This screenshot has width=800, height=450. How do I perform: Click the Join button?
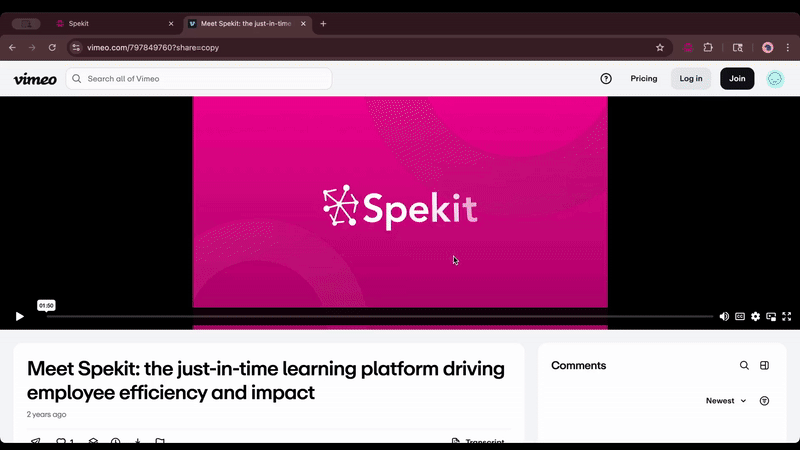(x=737, y=79)
